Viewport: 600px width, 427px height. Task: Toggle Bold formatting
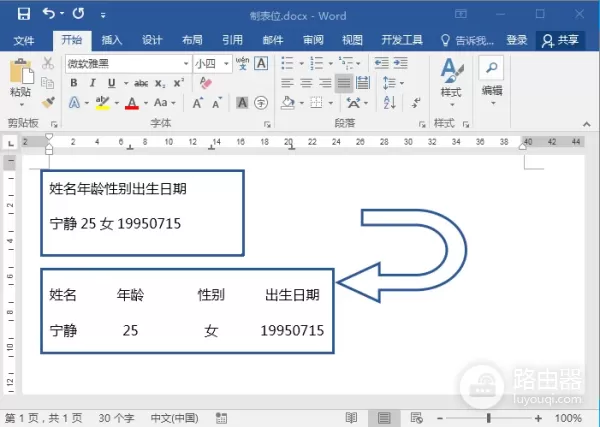tap(74, 83)
